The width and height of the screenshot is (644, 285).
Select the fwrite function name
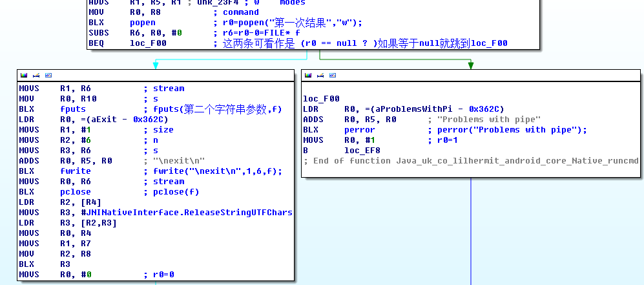76,171
